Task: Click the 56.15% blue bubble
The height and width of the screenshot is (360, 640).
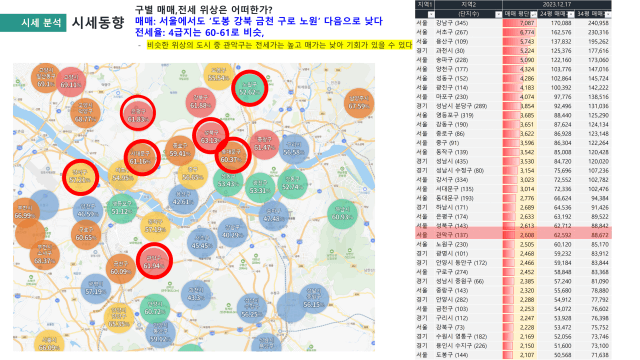Action: (313, 299)
